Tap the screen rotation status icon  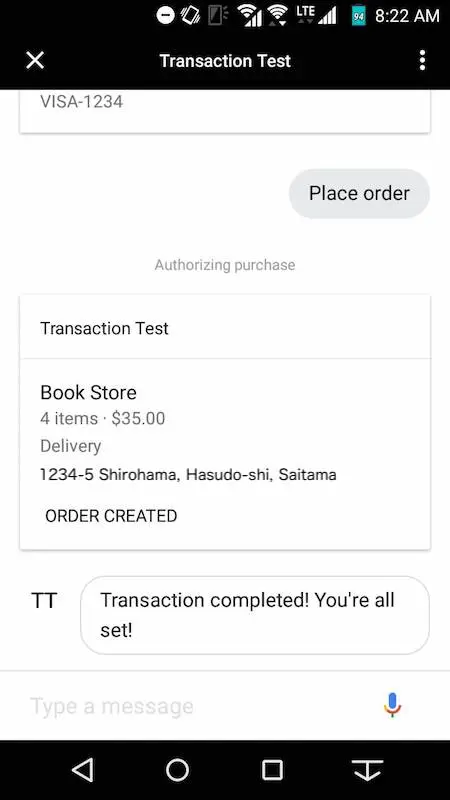191,15
